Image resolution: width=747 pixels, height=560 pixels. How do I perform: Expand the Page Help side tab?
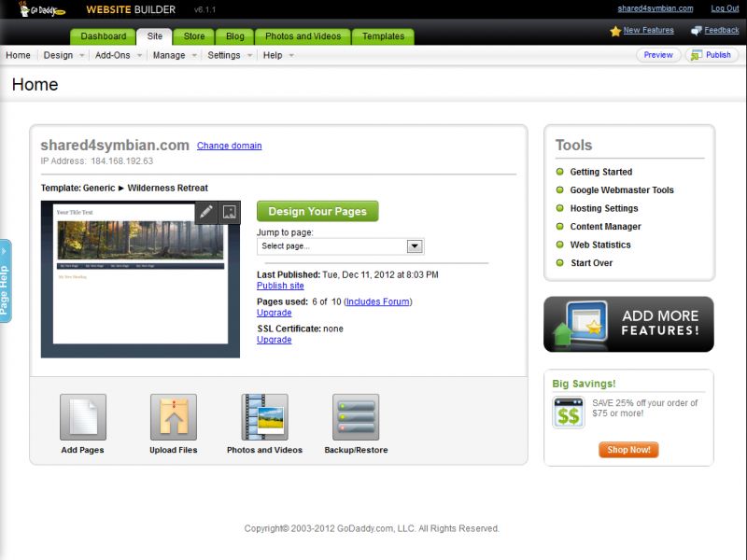[x=6, y=281]
